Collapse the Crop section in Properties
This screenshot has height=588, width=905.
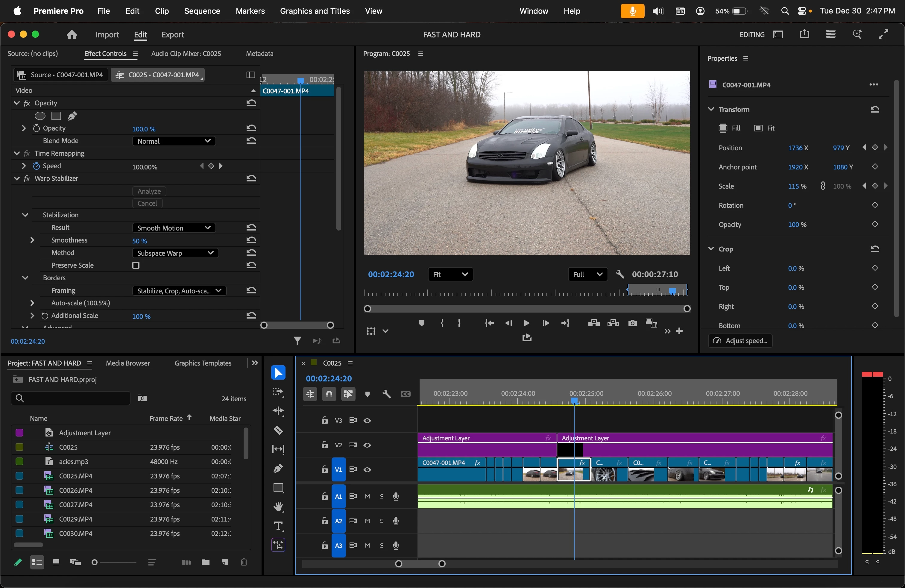[711, 249]
